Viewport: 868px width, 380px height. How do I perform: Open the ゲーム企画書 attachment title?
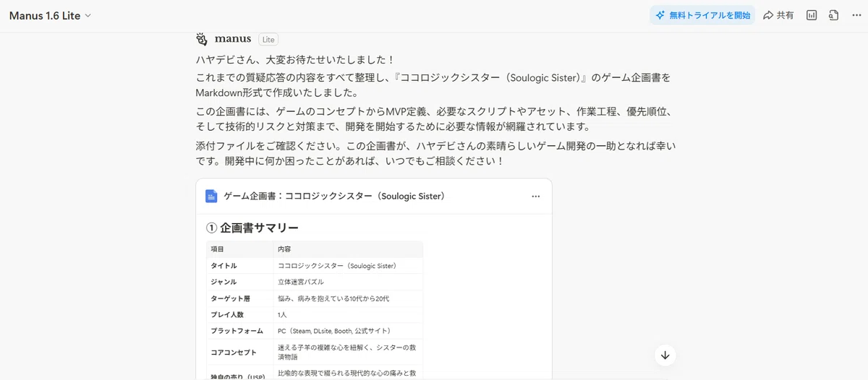point(334,197)
